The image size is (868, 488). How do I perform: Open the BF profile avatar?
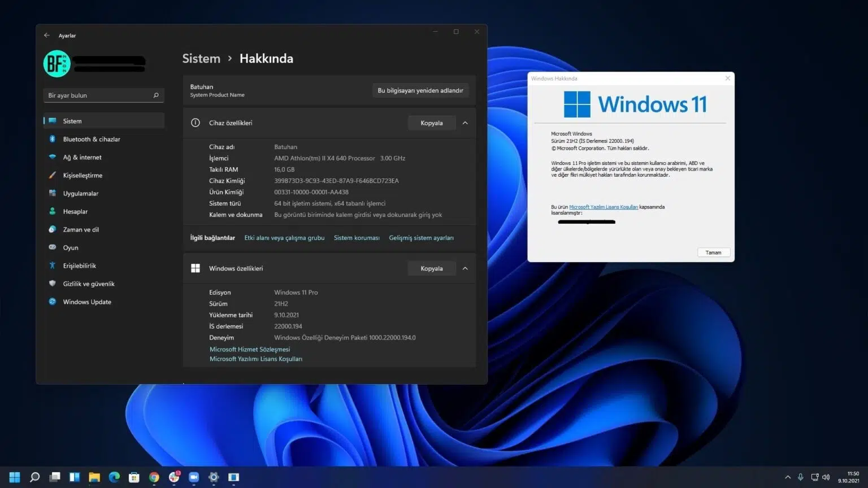click(x=57, y=64)
